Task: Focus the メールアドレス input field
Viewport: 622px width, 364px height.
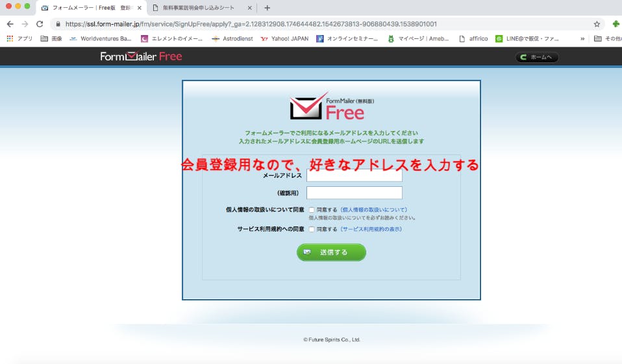Action: [x=355, y=175]
